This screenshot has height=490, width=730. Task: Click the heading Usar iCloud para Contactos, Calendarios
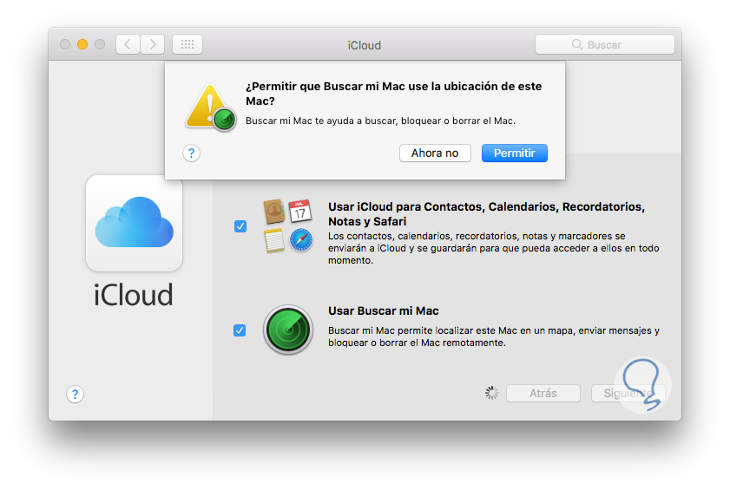click(487, 214)
